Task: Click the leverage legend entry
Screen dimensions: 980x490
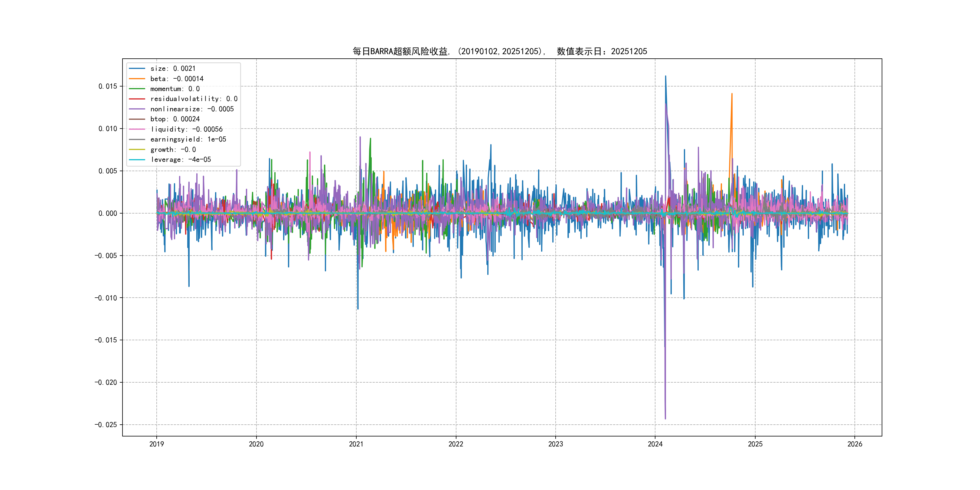Action: point(180,160)
